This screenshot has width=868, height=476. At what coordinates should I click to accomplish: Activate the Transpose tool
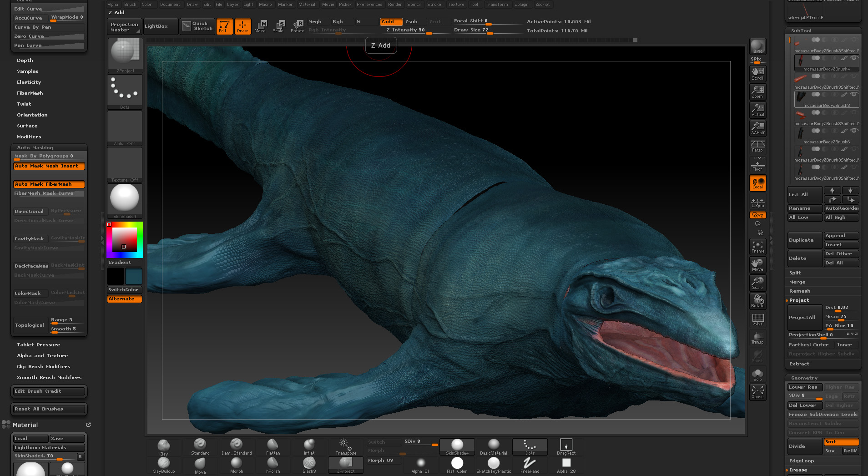click(x=345, y=446)
